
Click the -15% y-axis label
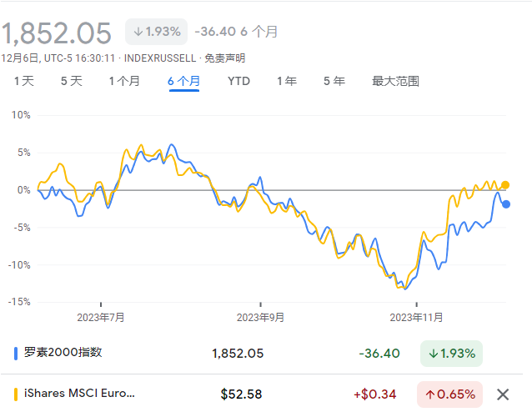pos(19,302)
